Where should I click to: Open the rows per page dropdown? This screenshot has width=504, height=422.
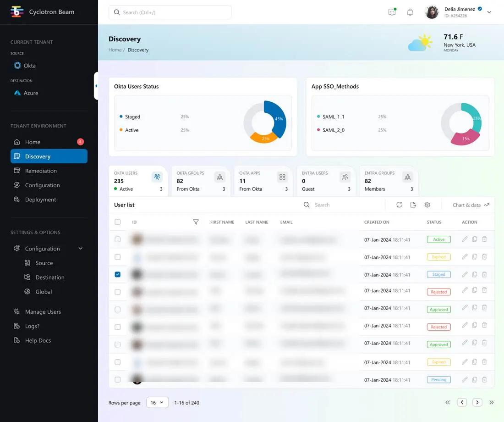(x=157, y=402)
